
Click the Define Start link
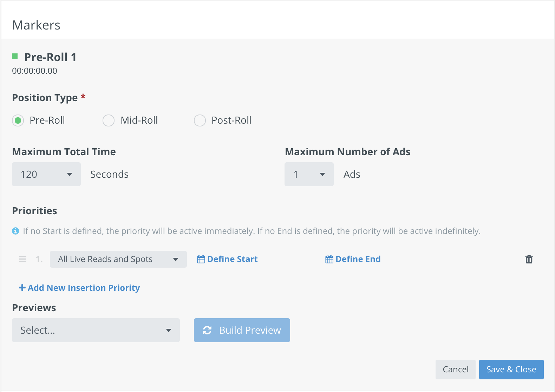point(232,259)
